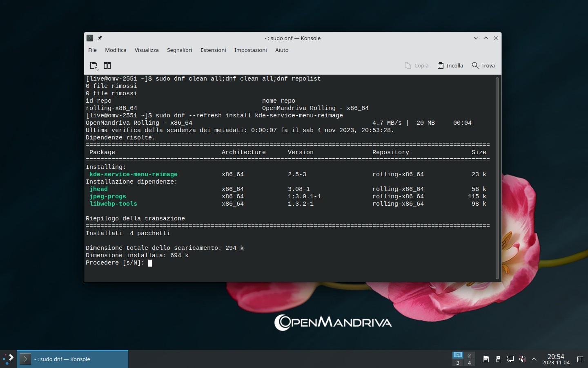
Task: Click the terminal vertical scrollbar
Action: [x=497, y=178]
